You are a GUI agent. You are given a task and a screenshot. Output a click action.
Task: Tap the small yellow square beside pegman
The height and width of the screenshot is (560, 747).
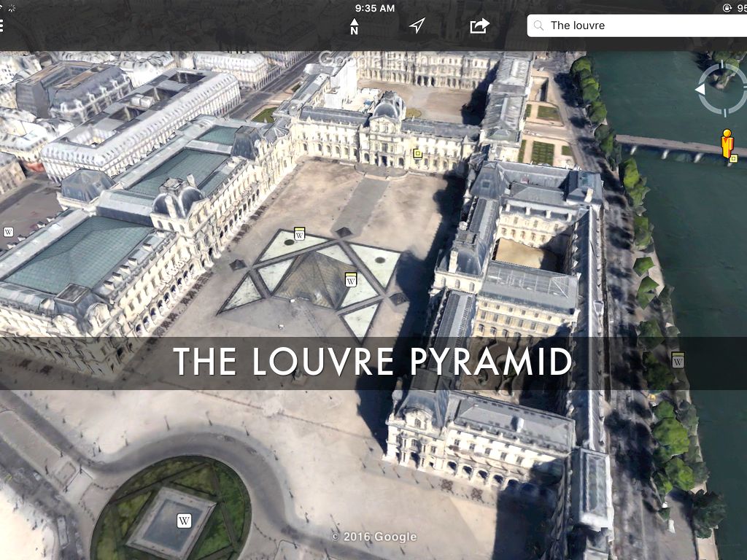[x=734, y=158]
